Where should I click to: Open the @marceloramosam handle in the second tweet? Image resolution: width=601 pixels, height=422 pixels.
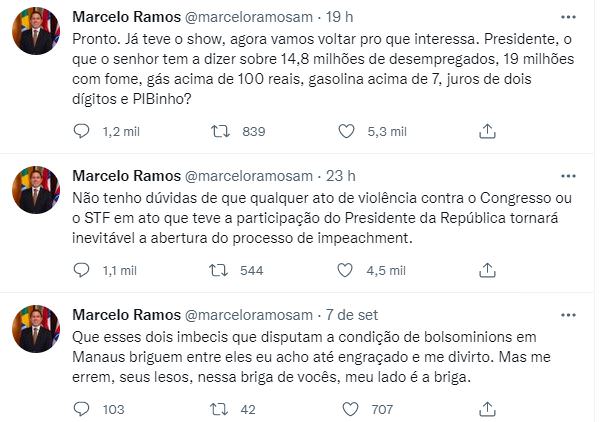coord(249,176)
